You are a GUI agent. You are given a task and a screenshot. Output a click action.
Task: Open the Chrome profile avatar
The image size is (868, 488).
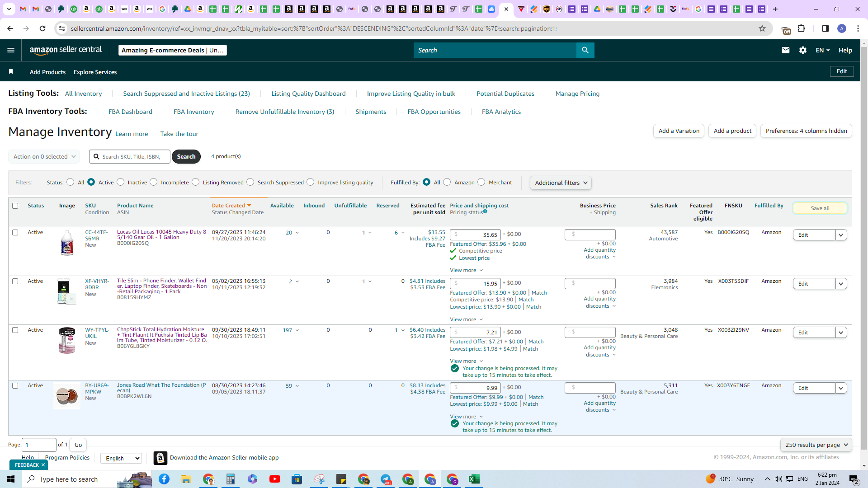point(842,28)
